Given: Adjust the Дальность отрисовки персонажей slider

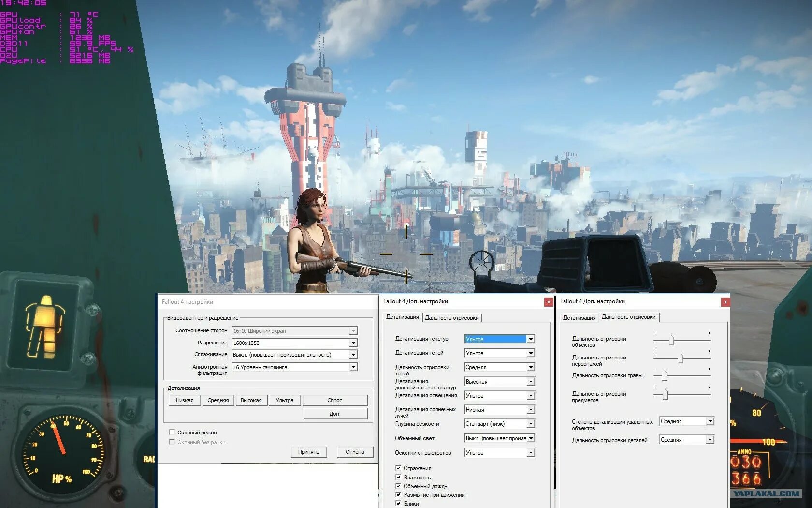Looking at the screenshot, I should pyautogui.click(x=682, y=358).
